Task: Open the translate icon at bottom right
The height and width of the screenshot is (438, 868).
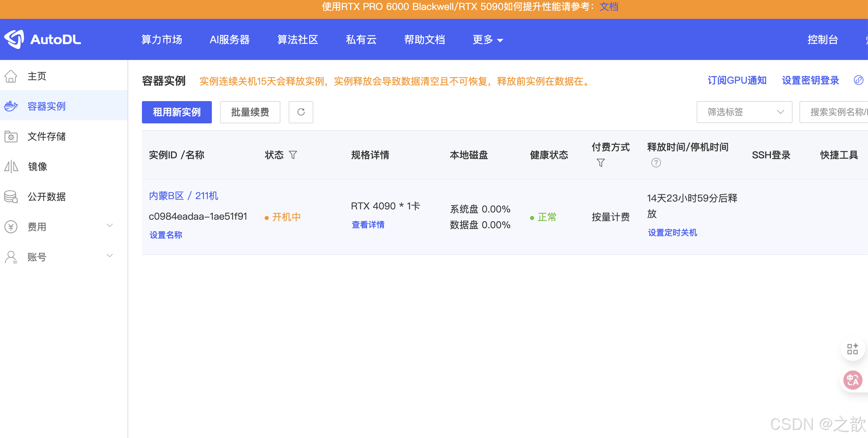Action: click(x=853, y=380)
